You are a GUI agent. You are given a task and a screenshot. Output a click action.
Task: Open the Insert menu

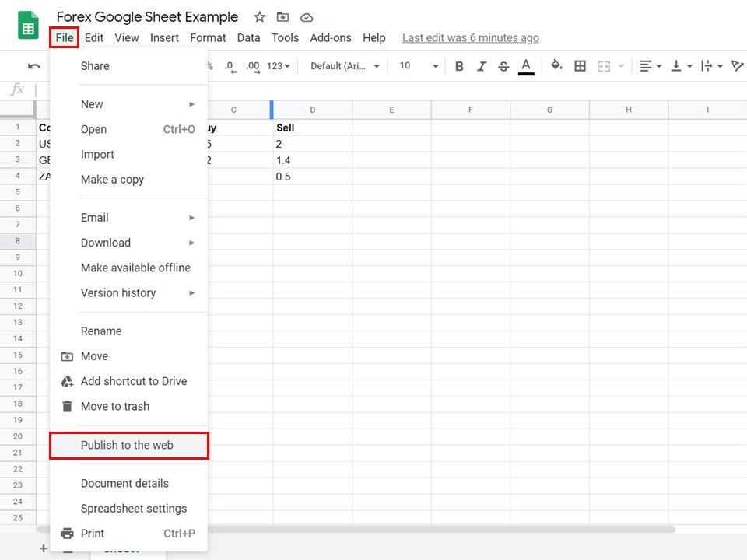(164, 37)
